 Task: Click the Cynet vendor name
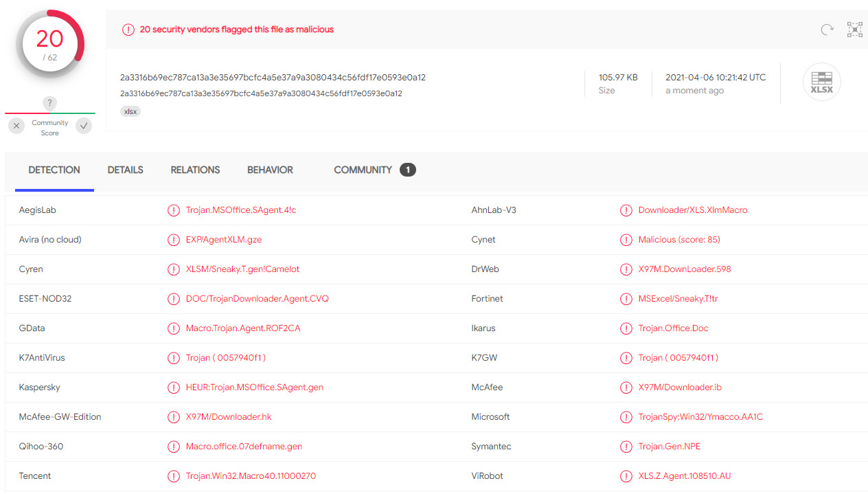pos(483,240)
